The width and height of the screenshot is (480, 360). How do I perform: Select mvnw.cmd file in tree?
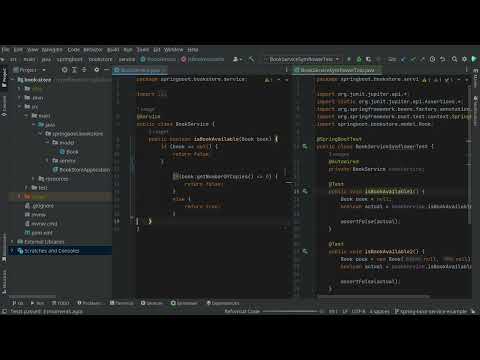41,224
